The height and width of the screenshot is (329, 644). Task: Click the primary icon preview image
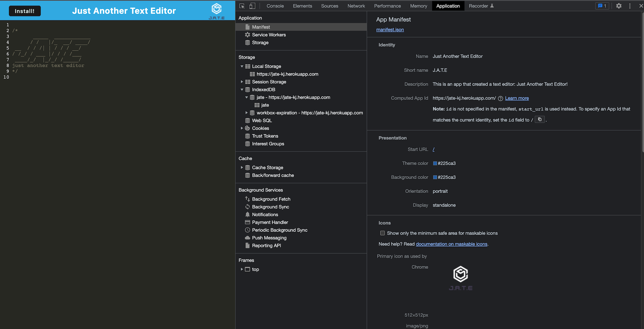461,278
